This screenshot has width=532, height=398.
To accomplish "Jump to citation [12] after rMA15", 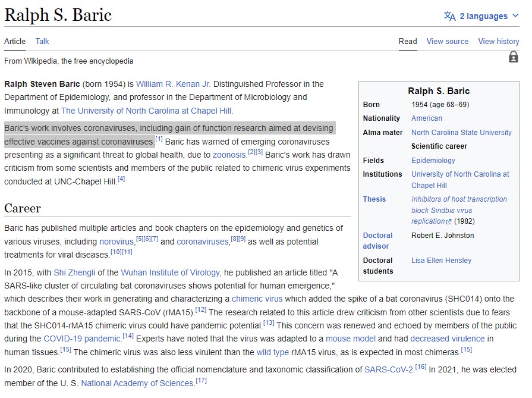I will click(201, 310).
